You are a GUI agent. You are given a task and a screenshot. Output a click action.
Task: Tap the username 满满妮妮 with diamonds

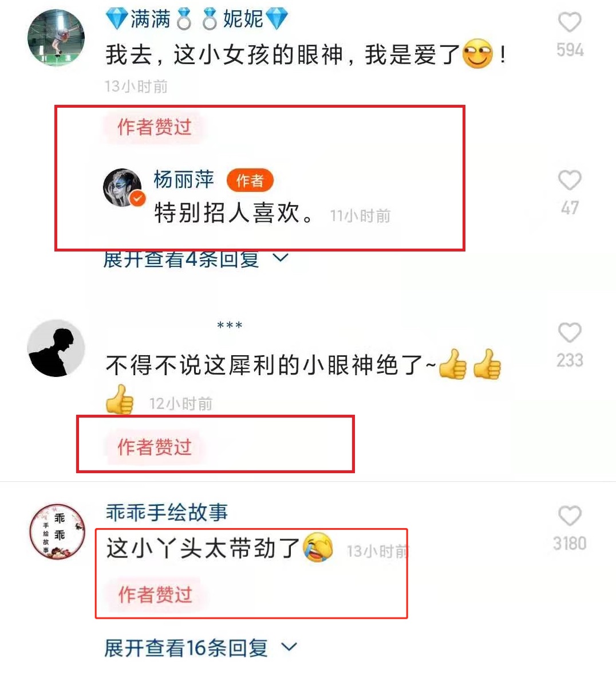click(197, 19)
